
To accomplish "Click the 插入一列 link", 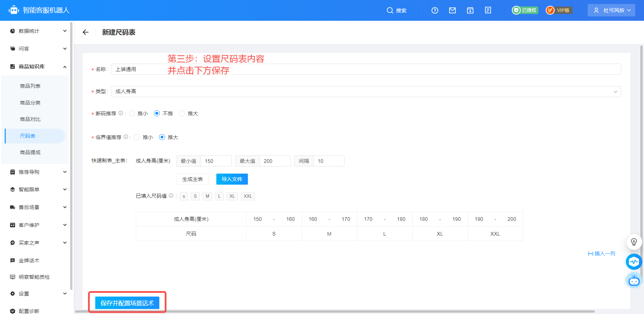I will [601, 254].
